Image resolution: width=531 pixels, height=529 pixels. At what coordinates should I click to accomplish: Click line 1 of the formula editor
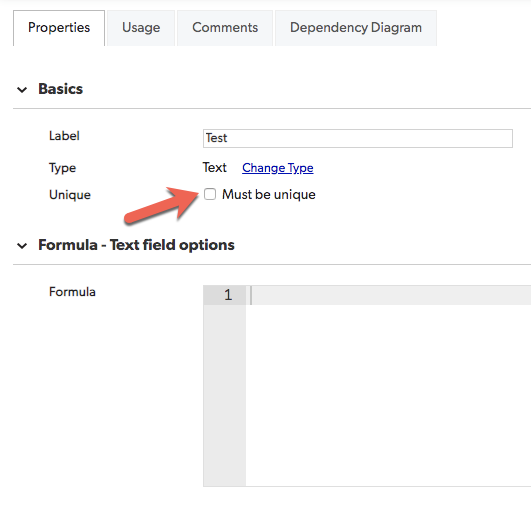388,295
